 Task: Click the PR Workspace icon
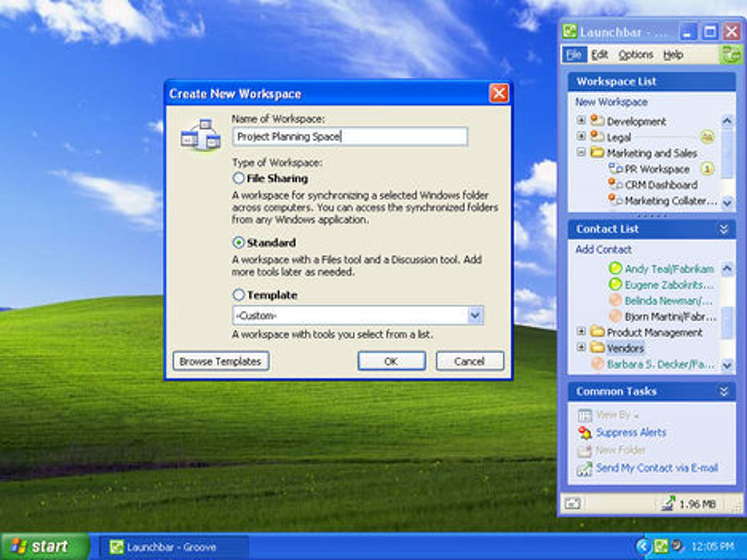tap(615, 168)
